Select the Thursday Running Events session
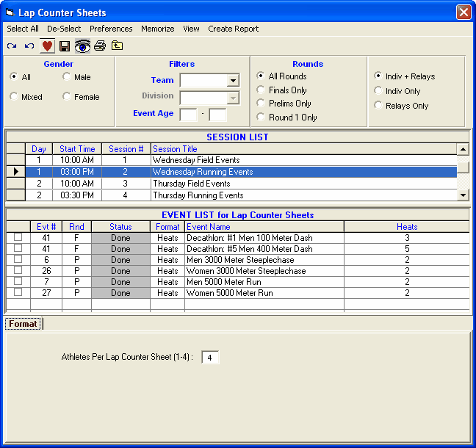Screen dimensions: 476x448 click(241, 195)
